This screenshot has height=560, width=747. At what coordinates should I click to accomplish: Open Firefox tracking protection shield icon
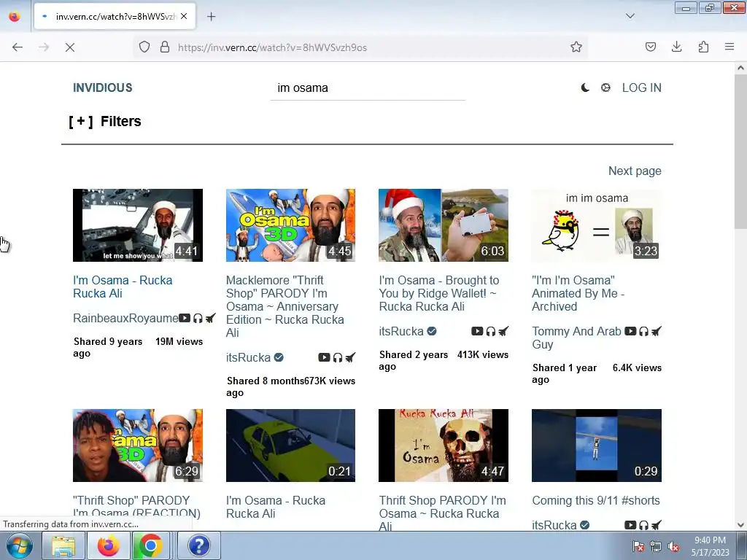(144, 47)
